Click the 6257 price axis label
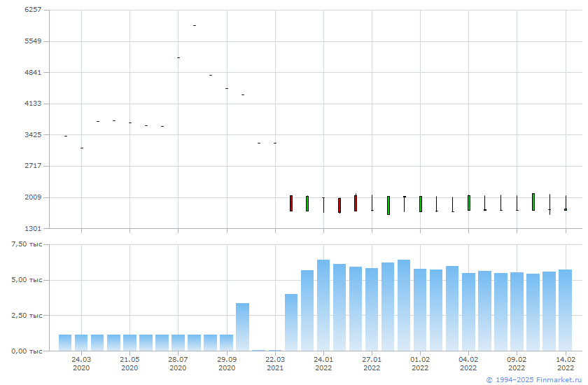This screenshot has height=385, width=588. (x=33, y=9)
